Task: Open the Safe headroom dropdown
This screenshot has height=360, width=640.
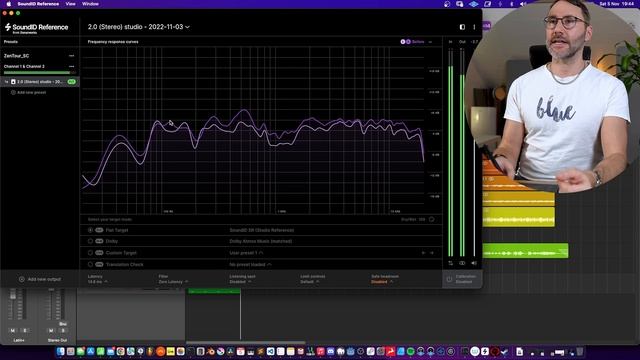Action: click(384, 280)
